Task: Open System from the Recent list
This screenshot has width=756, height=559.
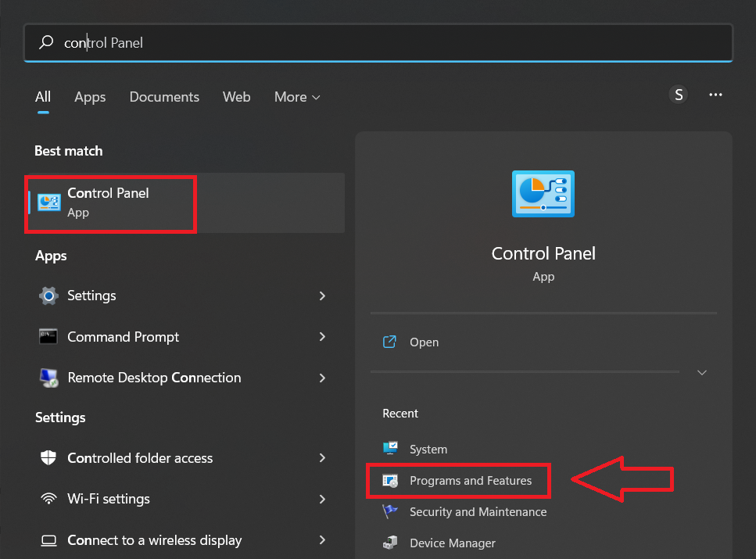Action: tap(428, 449)
